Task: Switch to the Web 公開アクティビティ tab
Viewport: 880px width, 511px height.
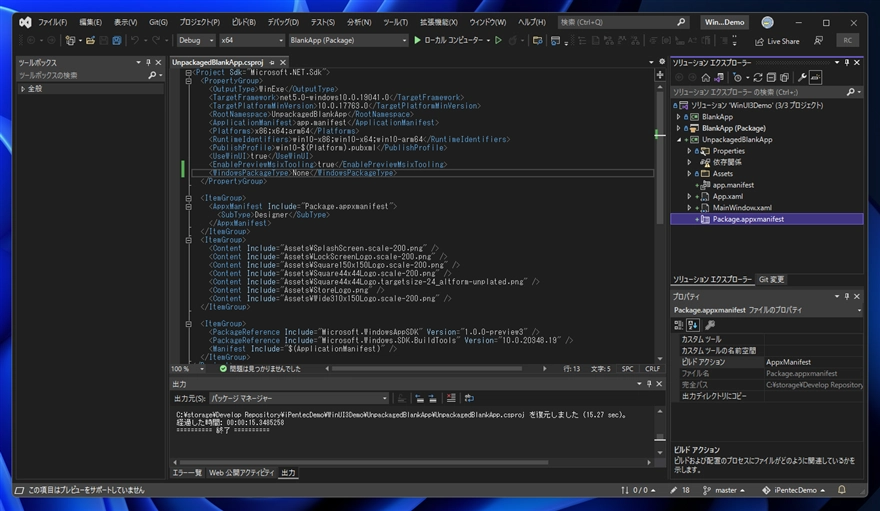Action: [x=241, y=473]
